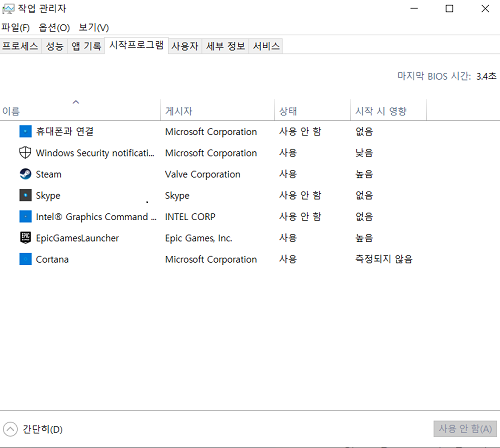The width and height of the screenshot is (500, 448).
Task: Select Intel® Graphics Command entry name
Action: (96, 217)
